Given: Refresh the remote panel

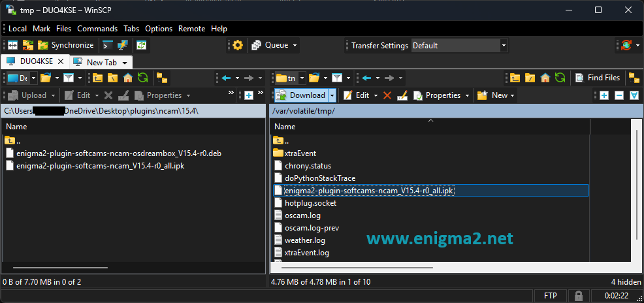Looking at the screenshot, I should pyautogui.click(x=560, y=78).
